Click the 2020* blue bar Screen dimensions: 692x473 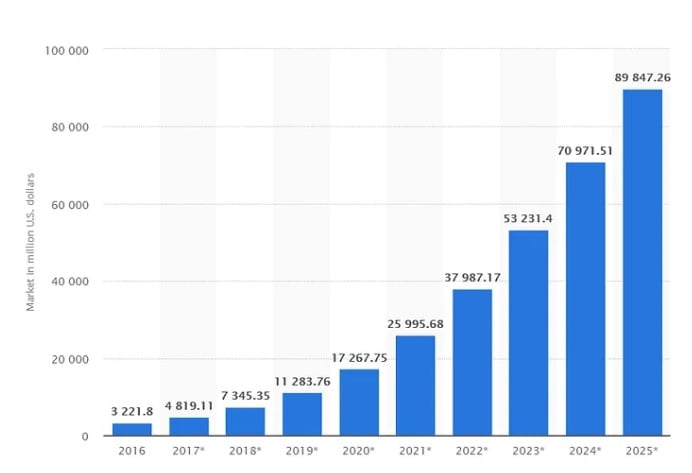tap(358, 402)
